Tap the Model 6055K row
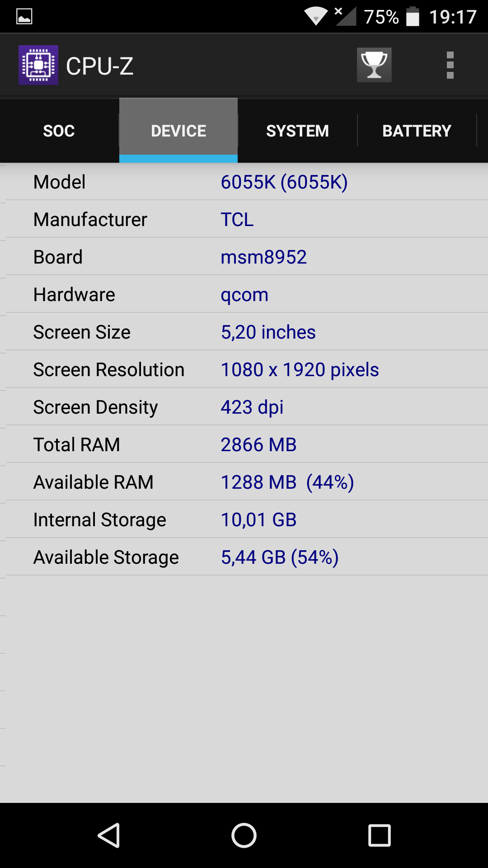488x868 pixels. [x=247, y=182]
